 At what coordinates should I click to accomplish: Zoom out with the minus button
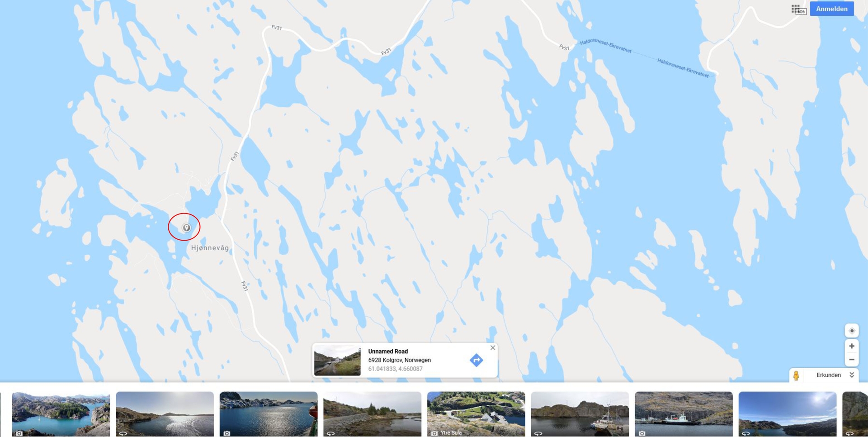pos(852,360)
